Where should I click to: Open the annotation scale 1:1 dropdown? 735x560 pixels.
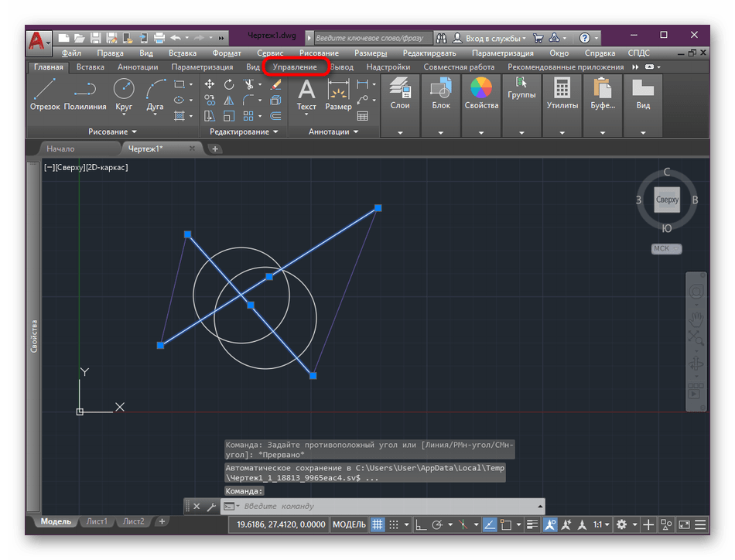coord(601,525)
